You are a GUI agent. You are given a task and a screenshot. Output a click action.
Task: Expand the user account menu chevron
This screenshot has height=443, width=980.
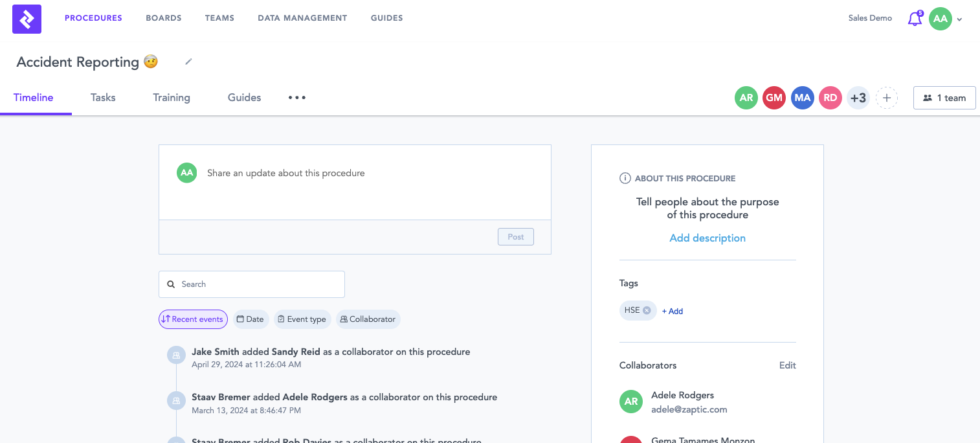pyautogui.click(x=959, y=19)
